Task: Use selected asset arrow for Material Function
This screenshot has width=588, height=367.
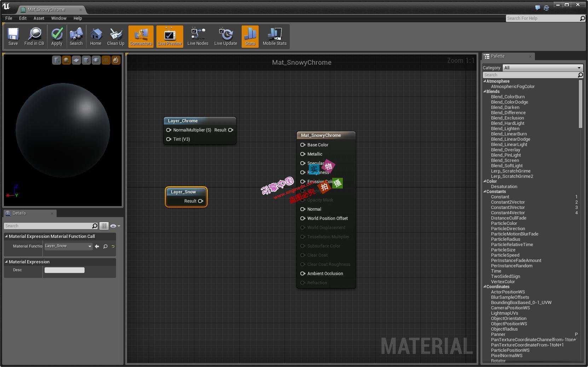Action: (97, 246)
